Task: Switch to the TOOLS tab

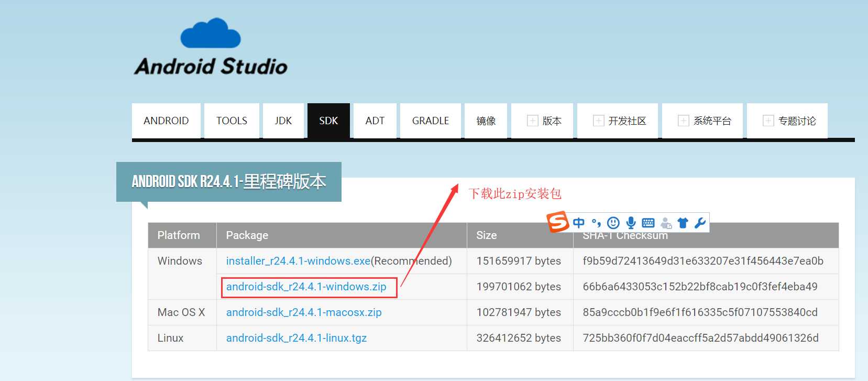Action: click(232, 121)
